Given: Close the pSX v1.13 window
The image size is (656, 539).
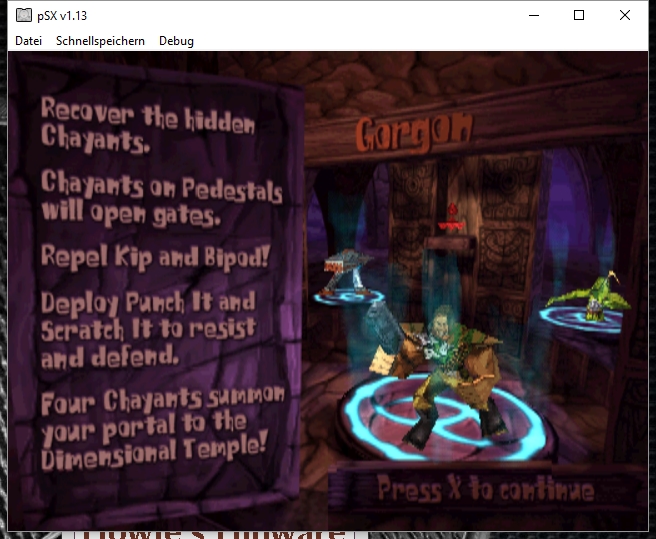Looking at the screenshot, I should coord(625,15).
